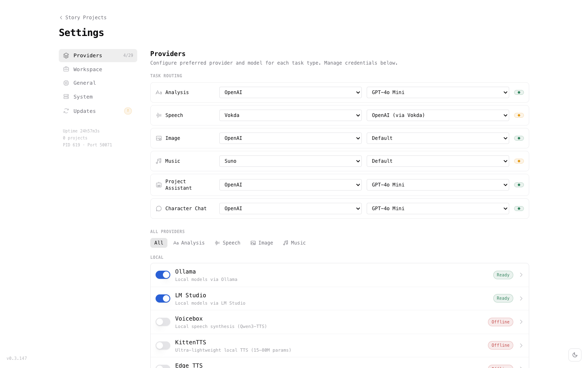
Task: Click the Project Assistant icon
Action: [x=159, y=185]
